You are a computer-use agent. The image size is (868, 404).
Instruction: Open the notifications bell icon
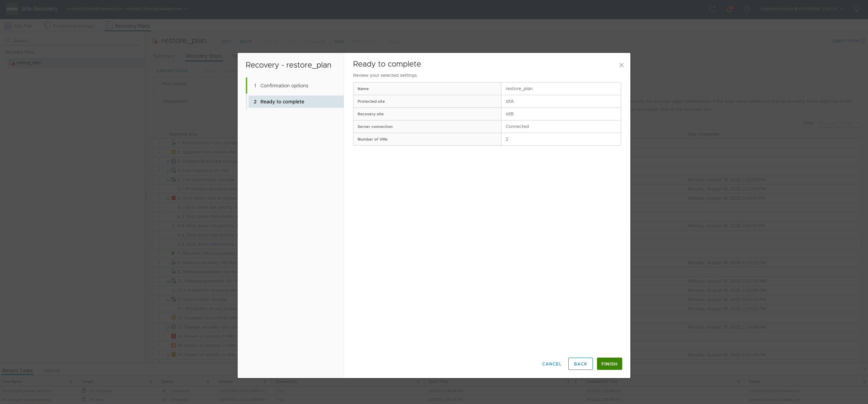coord(729,9)
